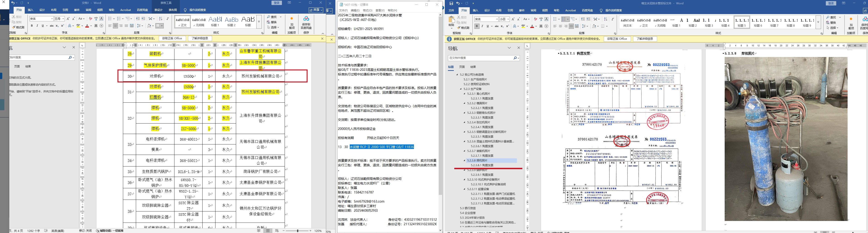
Task: Collapse the 5.2 我公司为制造商 heading in navigation tree
Action: [x=457, y=75]
